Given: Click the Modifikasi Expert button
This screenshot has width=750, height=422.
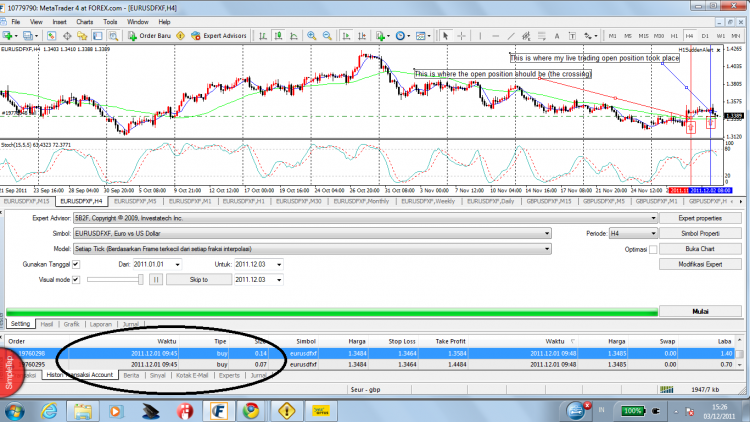Looking at the screenshot, I should pyautogui.click(x=700, y=264).
